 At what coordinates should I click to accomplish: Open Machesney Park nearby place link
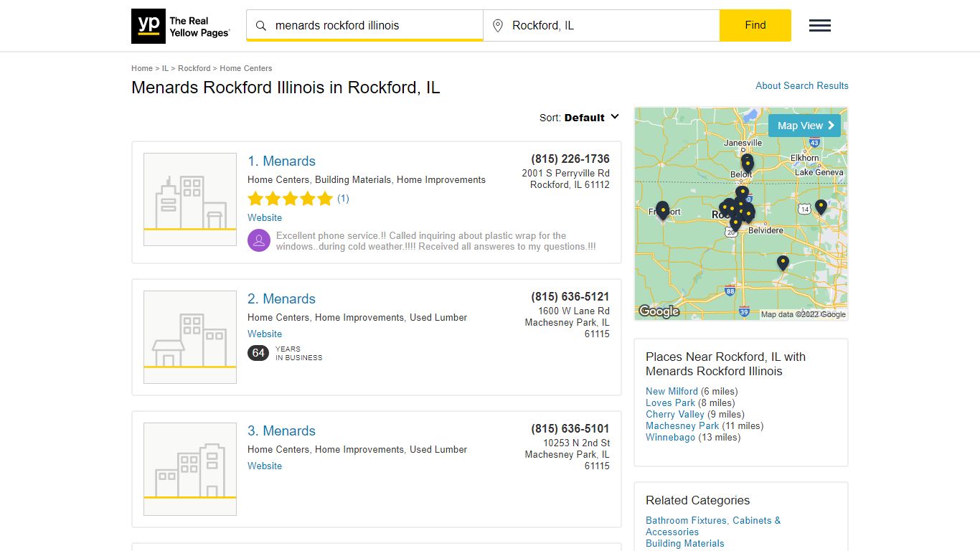(x=682, y=425)
